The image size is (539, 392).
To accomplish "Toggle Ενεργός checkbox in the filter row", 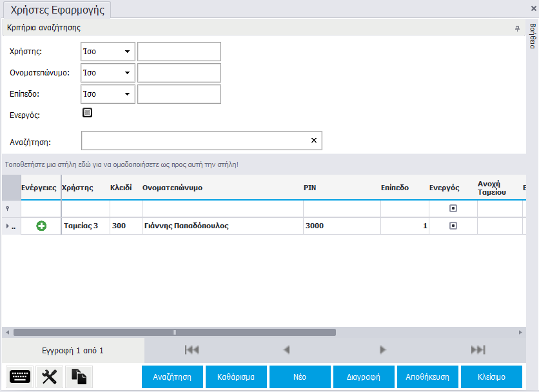I will click(453, 210).
